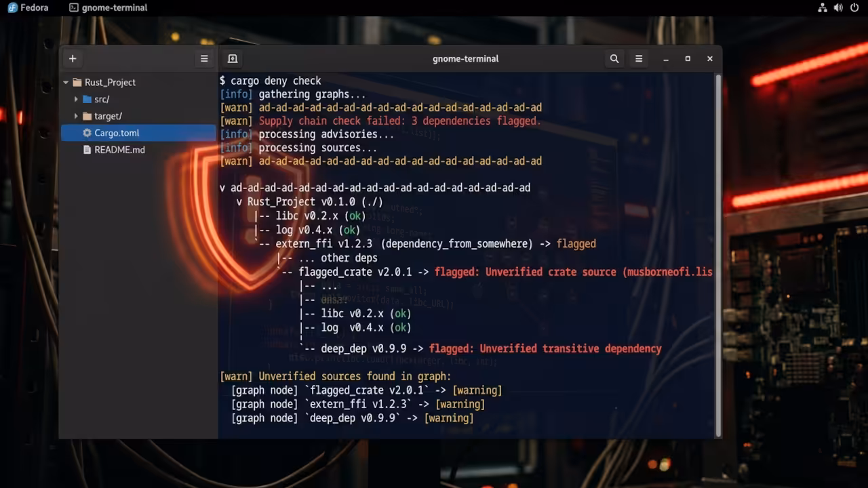Click graph node `extern_ffi v1.2.3` line
Viewport: 868px width, 488px height.
pos(358,404)
